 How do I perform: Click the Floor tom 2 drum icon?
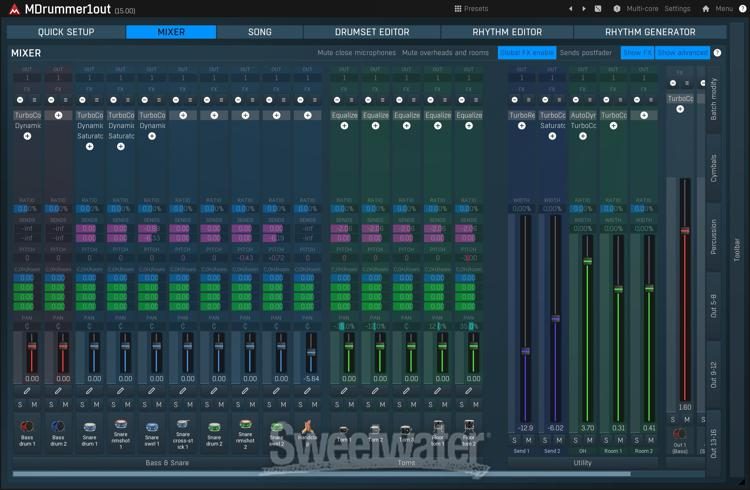[x=470, y=425]
